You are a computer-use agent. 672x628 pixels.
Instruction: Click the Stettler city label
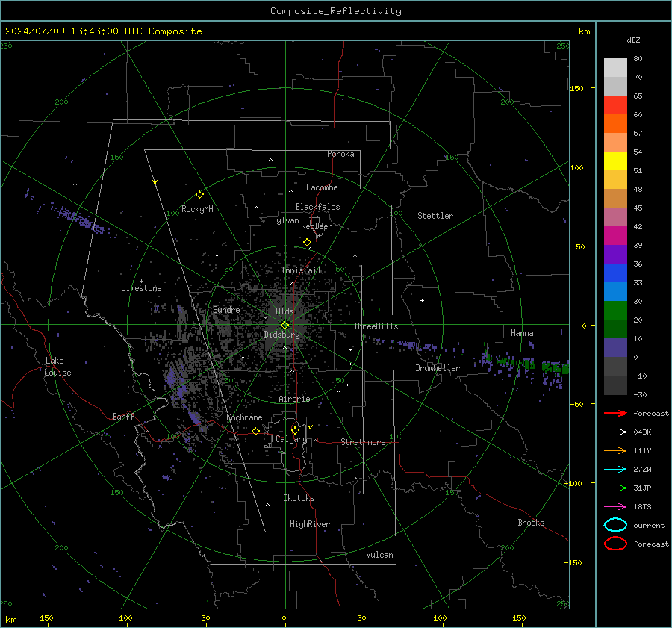tap(435, 216)
